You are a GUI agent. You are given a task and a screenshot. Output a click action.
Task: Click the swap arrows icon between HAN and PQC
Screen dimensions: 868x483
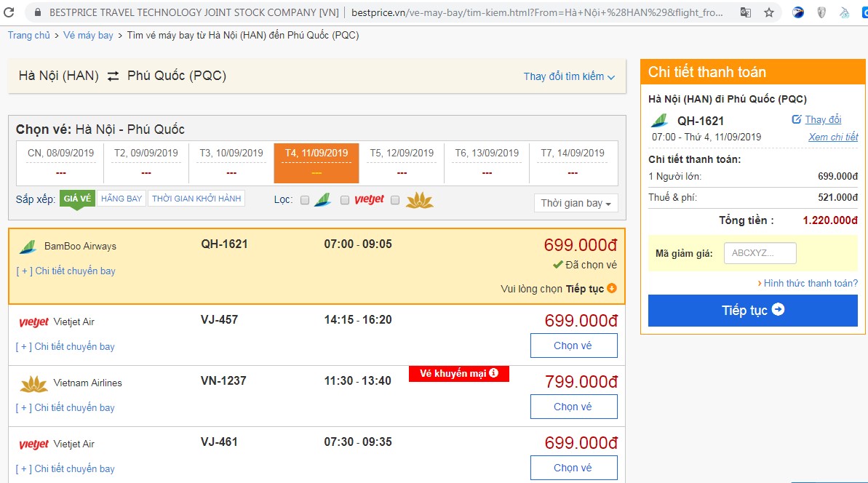(113, 76)
